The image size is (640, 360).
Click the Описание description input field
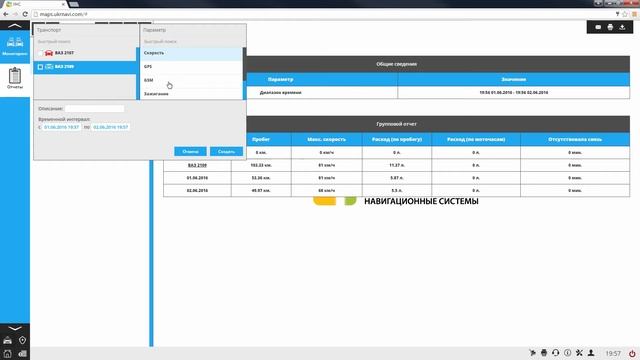(94, 109)
